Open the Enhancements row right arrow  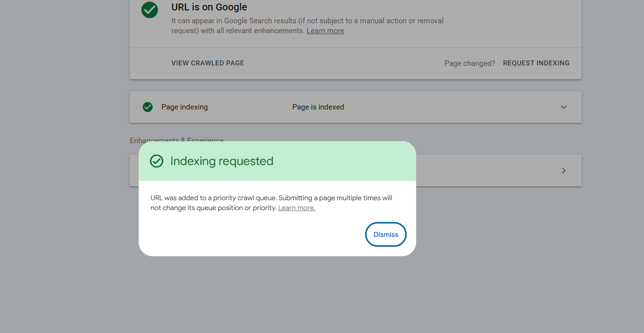(564, 170)
